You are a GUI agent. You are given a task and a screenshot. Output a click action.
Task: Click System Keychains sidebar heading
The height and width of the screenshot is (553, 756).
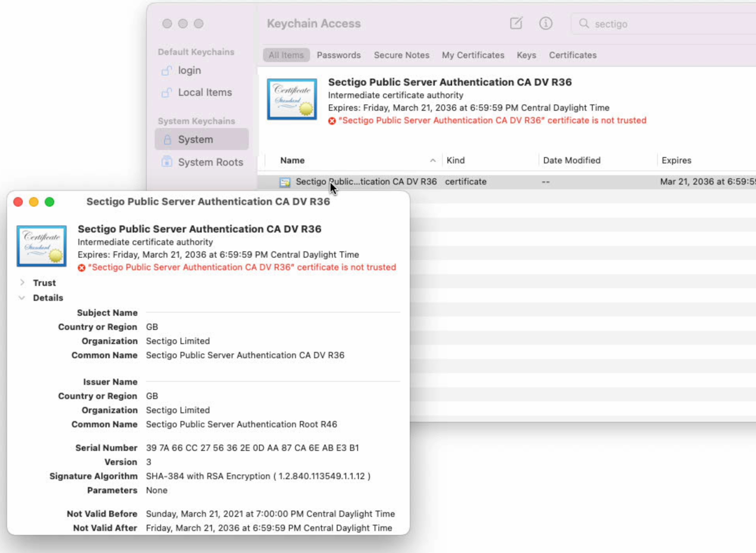click(196, 121)
